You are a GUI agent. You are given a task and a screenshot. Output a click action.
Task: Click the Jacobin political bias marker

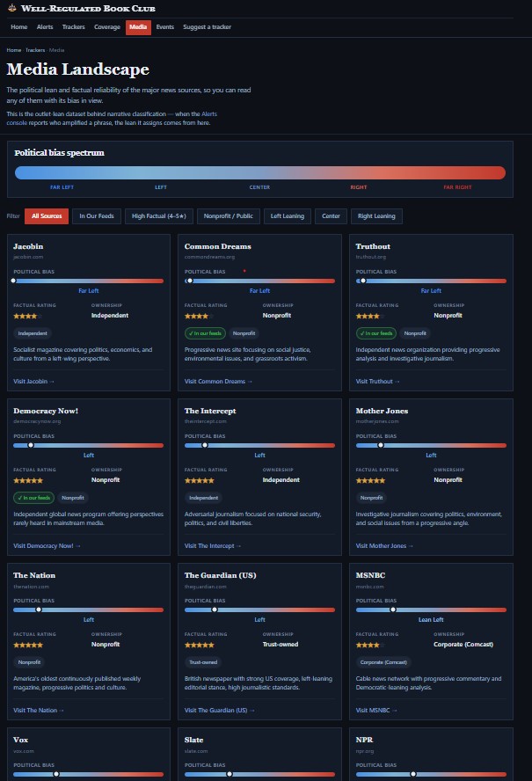pyautogui.click(x=13, y=281)
